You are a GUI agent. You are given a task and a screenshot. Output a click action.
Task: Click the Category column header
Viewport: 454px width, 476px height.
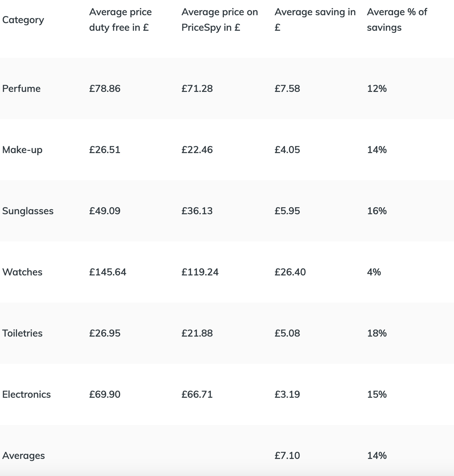tap(23, 20)
